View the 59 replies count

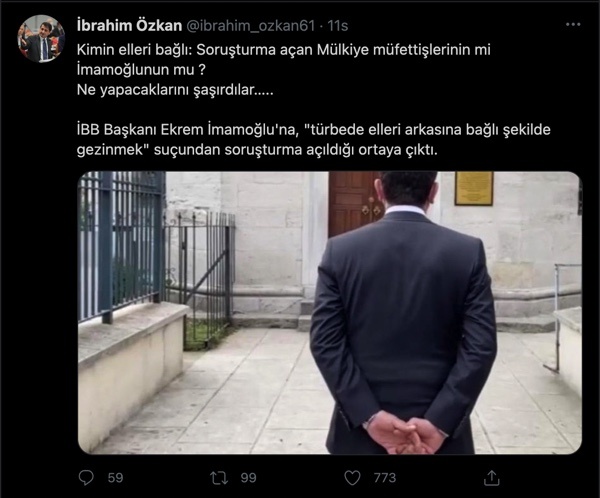[x=115, y=478]
